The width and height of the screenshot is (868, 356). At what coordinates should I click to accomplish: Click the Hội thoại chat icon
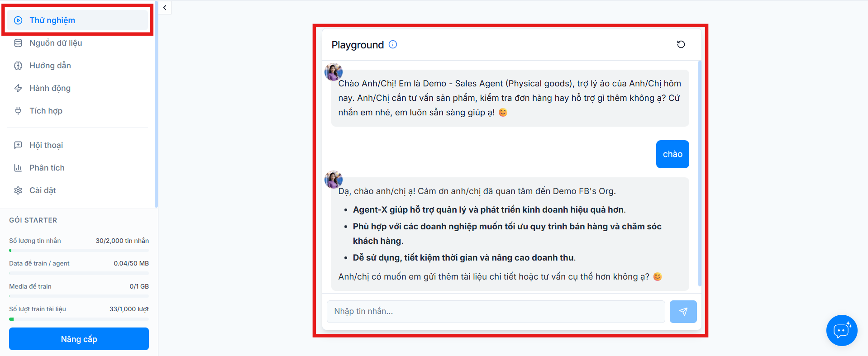(x=18, y=145)
